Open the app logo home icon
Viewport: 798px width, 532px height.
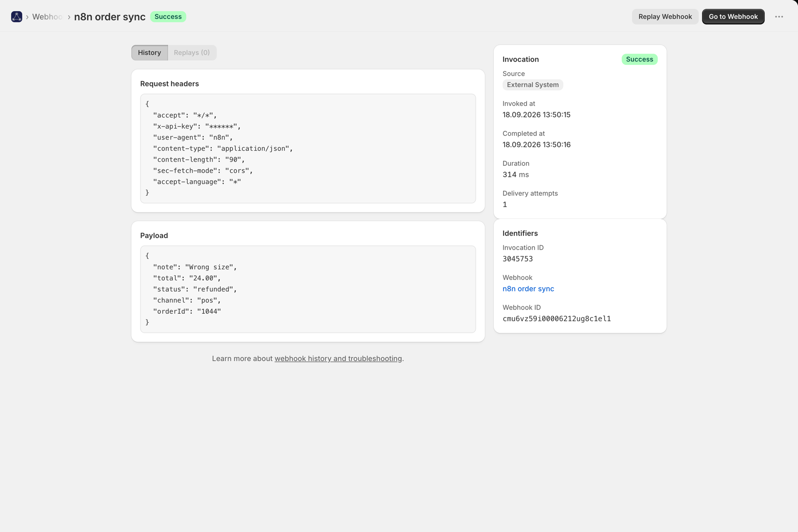click(x=17, y=17)
